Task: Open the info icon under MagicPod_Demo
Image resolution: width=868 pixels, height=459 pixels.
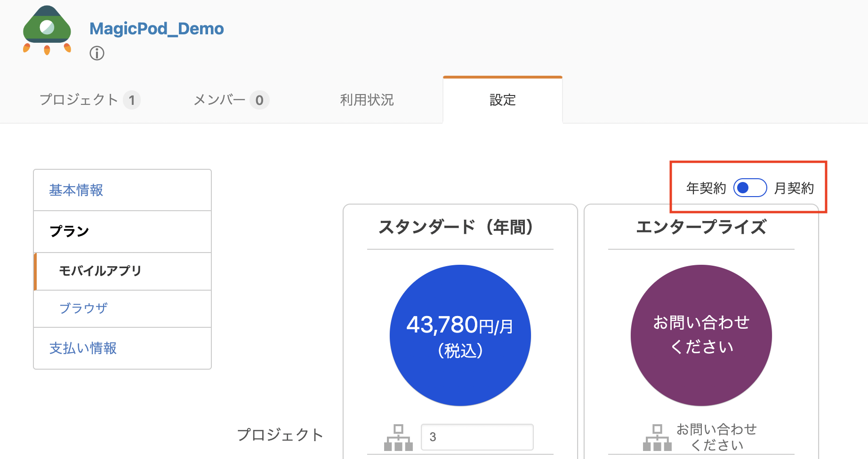Action: [97, 53]
